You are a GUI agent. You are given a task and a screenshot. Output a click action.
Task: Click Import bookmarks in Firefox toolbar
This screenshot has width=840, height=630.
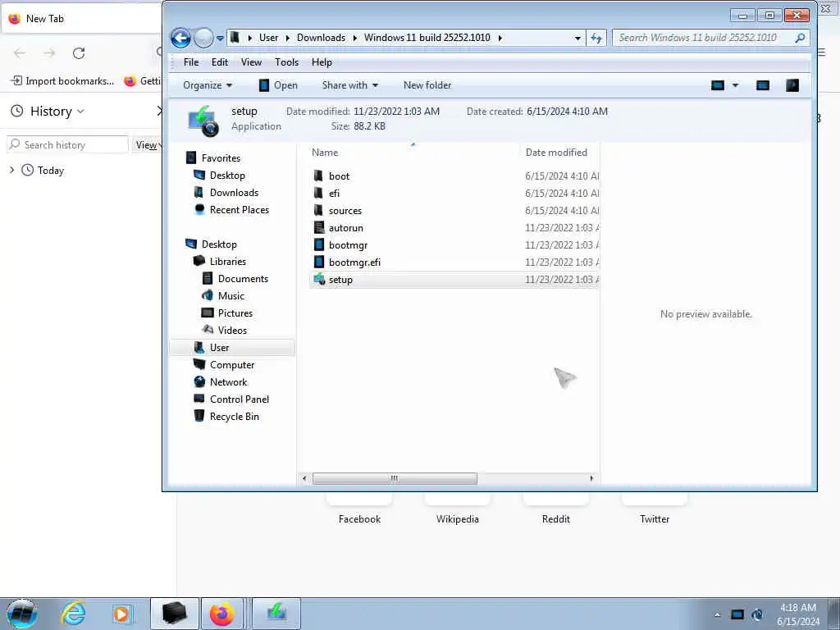[62, 81]
